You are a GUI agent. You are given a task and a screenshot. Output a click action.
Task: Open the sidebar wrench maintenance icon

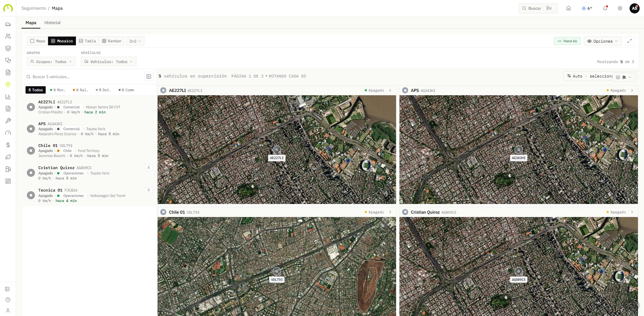(8, 121)
